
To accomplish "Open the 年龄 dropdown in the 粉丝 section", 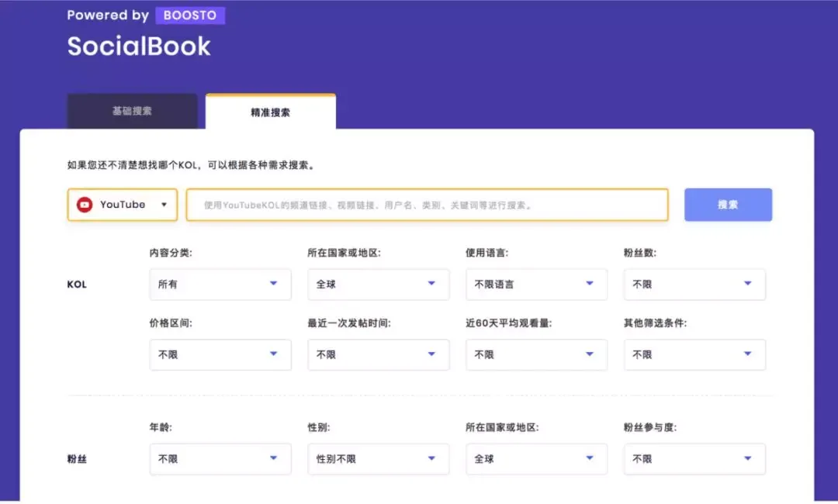I will pyautogui.click(x=220, y=458).
